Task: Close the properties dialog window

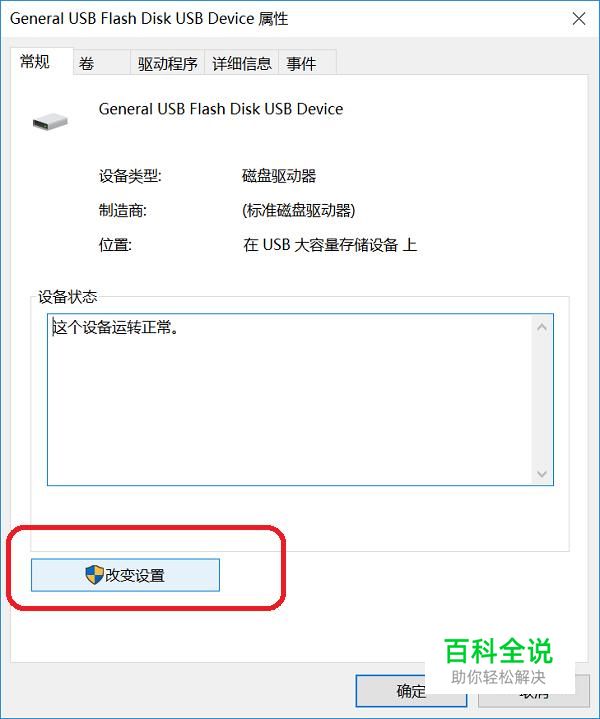Action: click(x=579, y=19)
